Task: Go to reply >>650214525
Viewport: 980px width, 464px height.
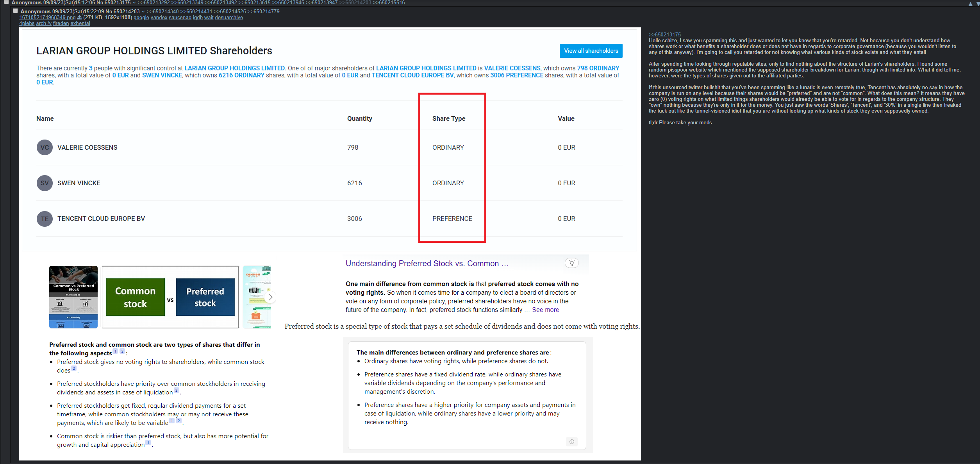Action: (x=230, y=11)
